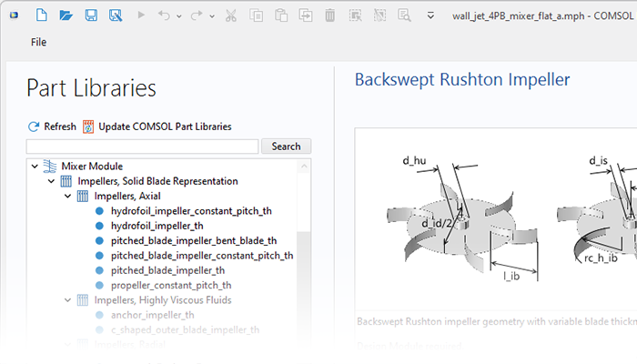Save the model with the Save icon
This screenshot has height=364, width=637.
click(91, 15)
